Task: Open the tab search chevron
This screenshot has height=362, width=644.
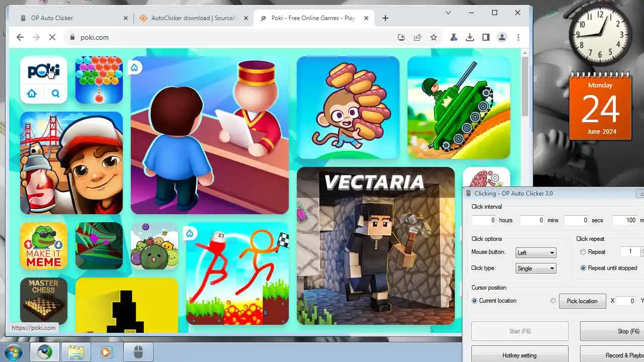Action: (448, 13)
